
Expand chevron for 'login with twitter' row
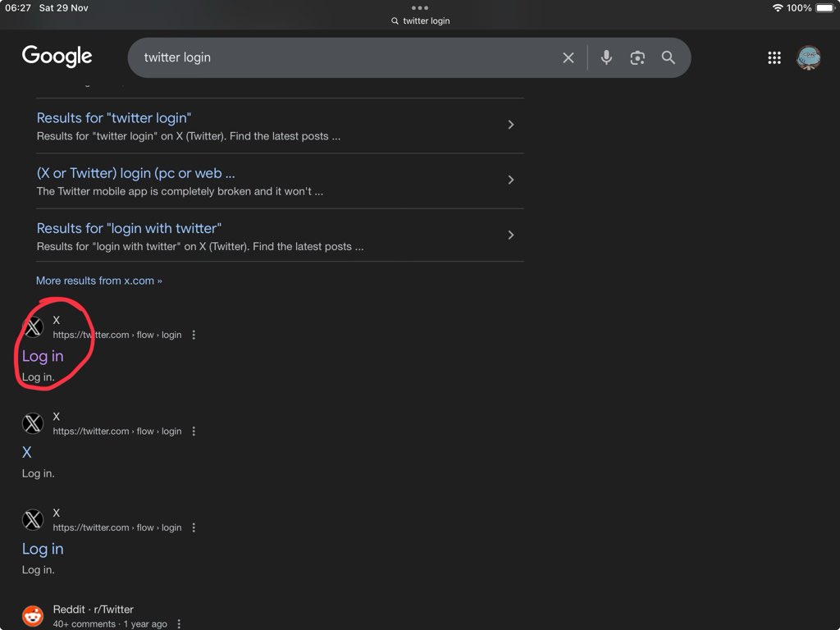(510, 235)
